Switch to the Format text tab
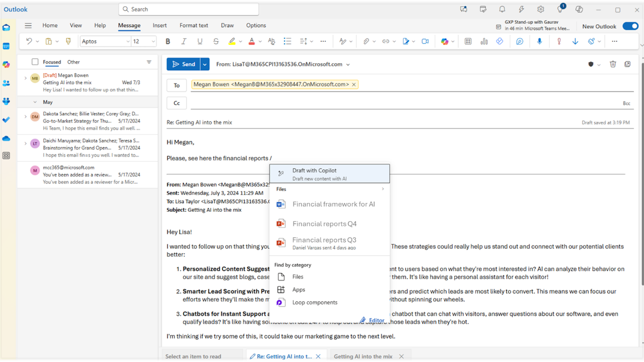 pyautogui.click(x=194, y=25)
